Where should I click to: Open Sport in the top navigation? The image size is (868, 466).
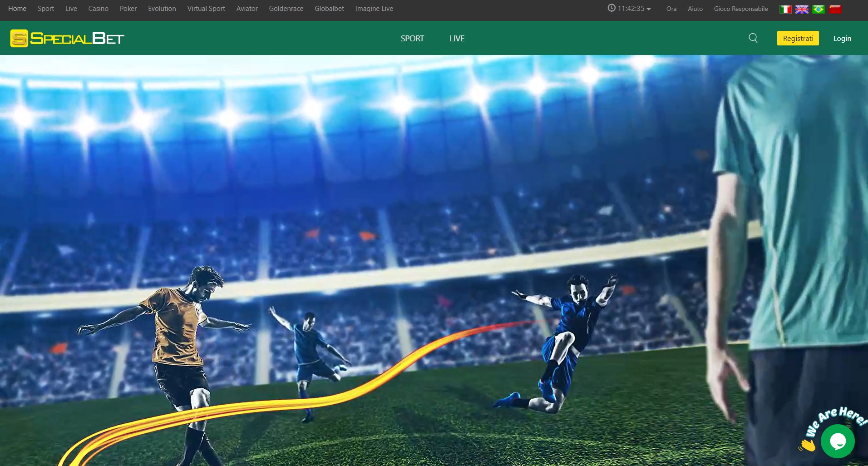(x=46, y=9)
